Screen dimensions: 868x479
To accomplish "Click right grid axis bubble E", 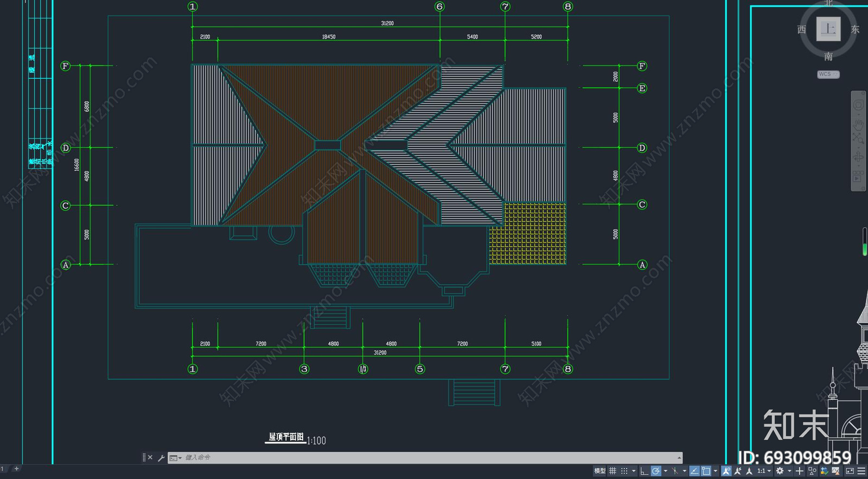I will 642,88.
